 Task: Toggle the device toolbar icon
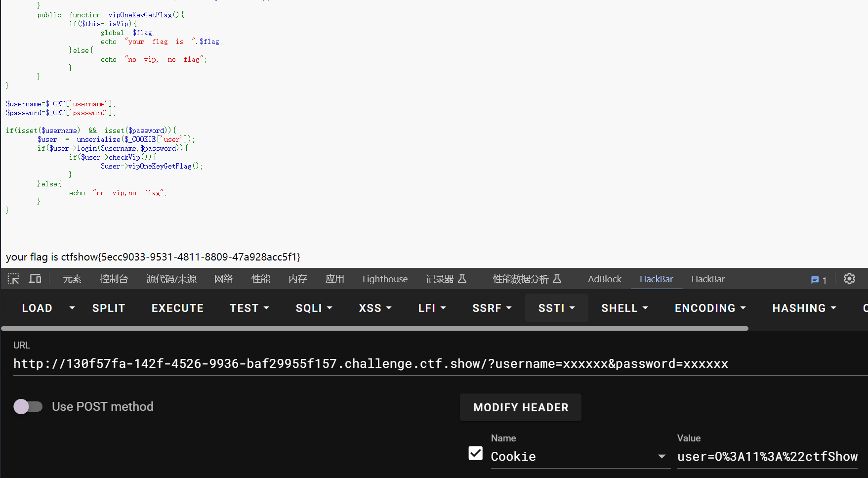point(35,279)
